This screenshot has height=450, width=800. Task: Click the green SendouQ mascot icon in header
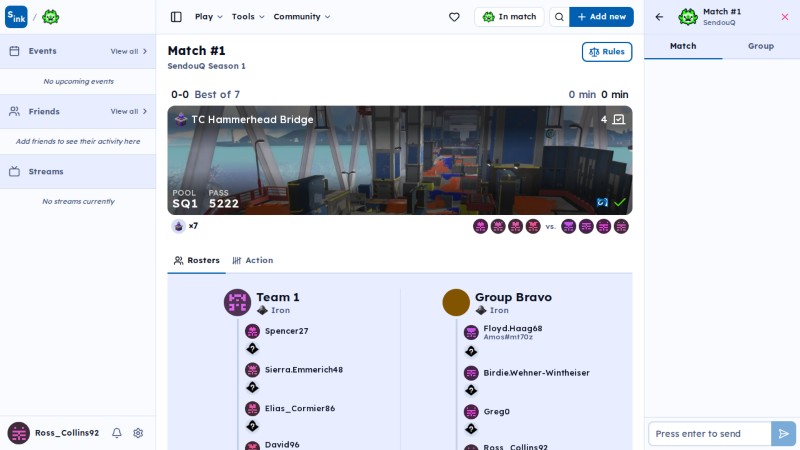tap(51, 17)
